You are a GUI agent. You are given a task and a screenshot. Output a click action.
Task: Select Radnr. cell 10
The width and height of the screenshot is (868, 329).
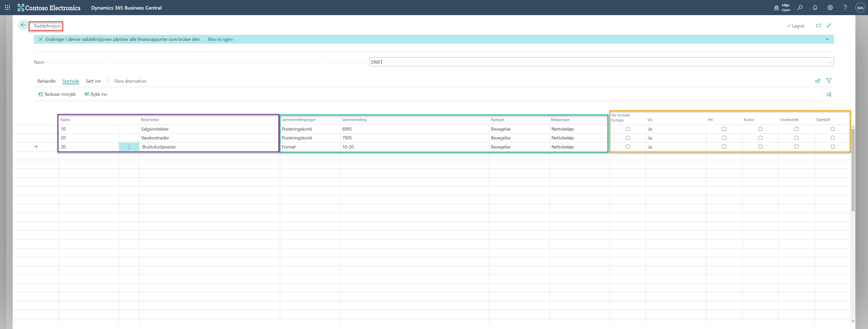click(x=89, y=129)
